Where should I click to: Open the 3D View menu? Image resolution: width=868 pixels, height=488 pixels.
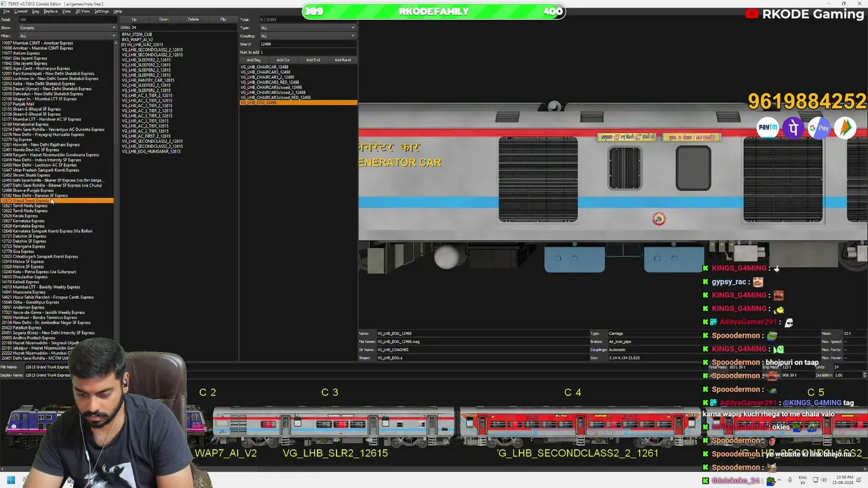tap(82, 12)
